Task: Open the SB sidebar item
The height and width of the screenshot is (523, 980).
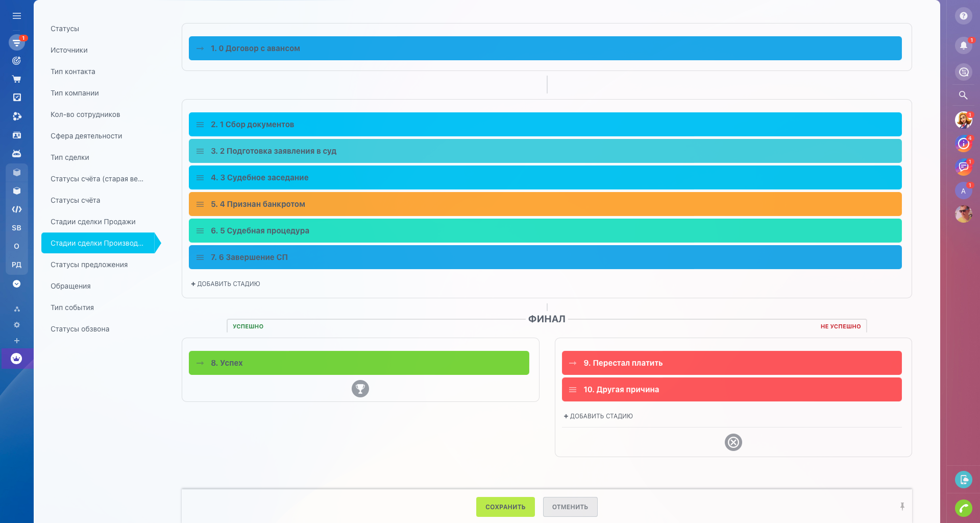Action: pyautogui.click(x=17, y=228)
